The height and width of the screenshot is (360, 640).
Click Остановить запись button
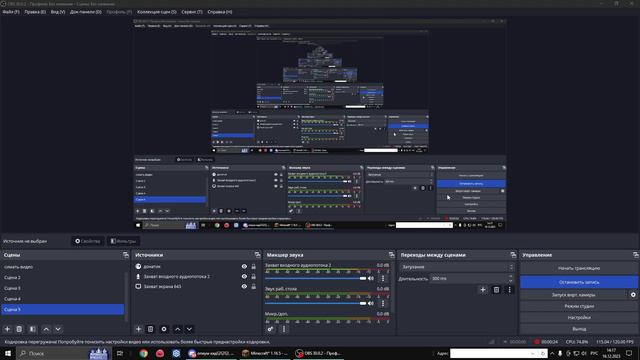click(x=579, y=282)
